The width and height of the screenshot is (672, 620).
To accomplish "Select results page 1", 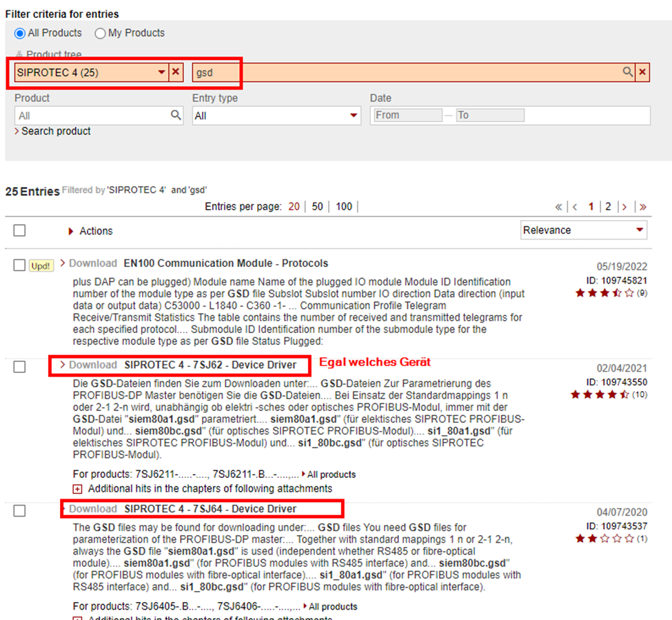I will [591, 207].
